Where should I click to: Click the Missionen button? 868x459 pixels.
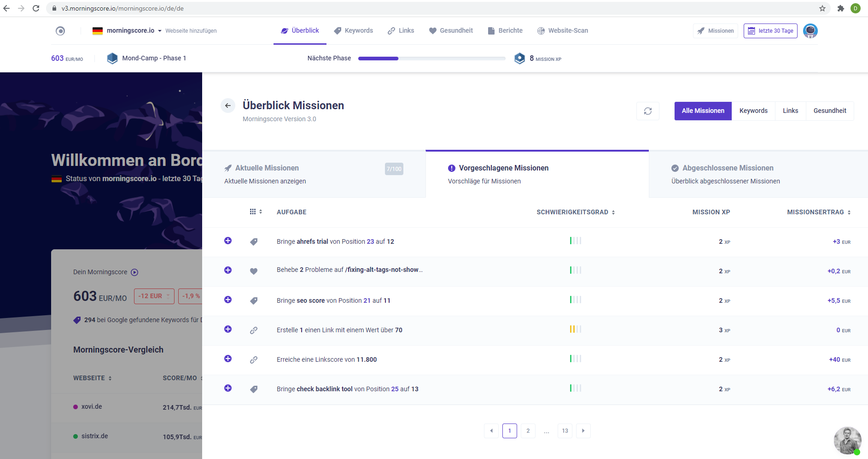(715, 31)
